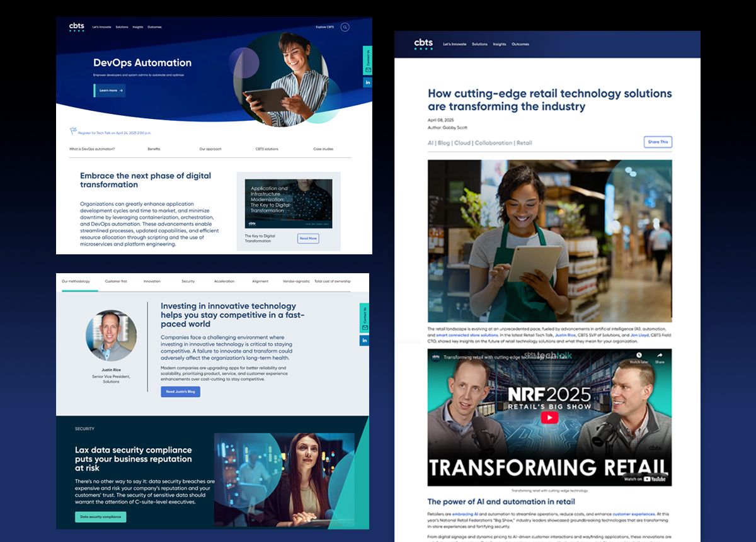Open the Contact Us envelope icon
The width and height of the screenshot is (756, 542).
(368, 71)
